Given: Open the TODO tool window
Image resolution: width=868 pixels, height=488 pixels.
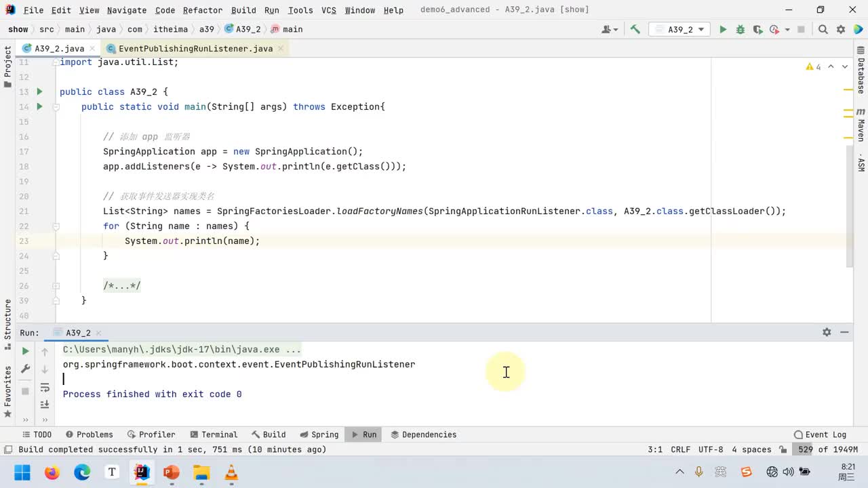Looking at the screenshot, I should coord(37,434).
